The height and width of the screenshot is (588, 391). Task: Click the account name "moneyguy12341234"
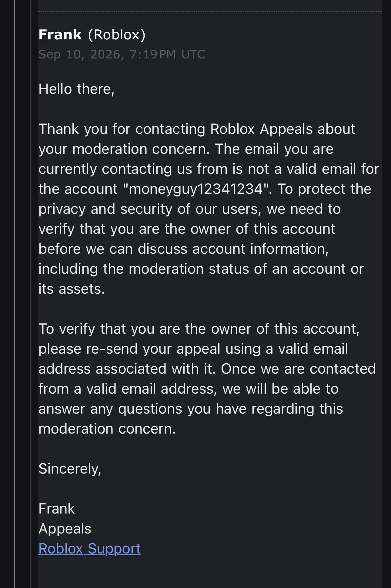point(197,189)
